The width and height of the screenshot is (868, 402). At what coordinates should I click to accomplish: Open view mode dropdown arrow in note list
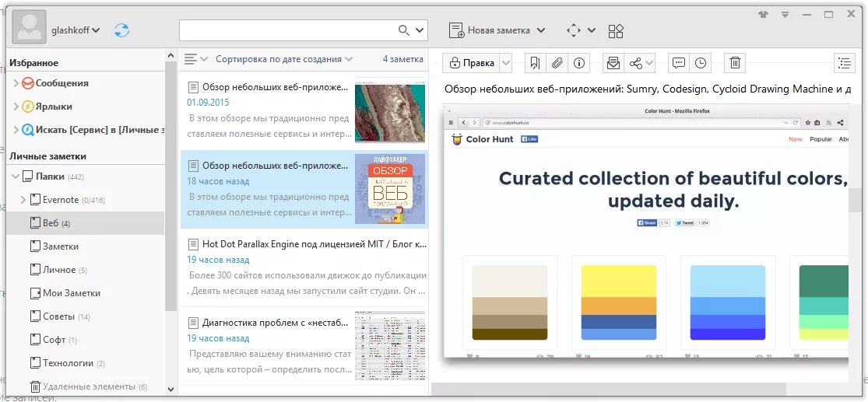[204, 58]
